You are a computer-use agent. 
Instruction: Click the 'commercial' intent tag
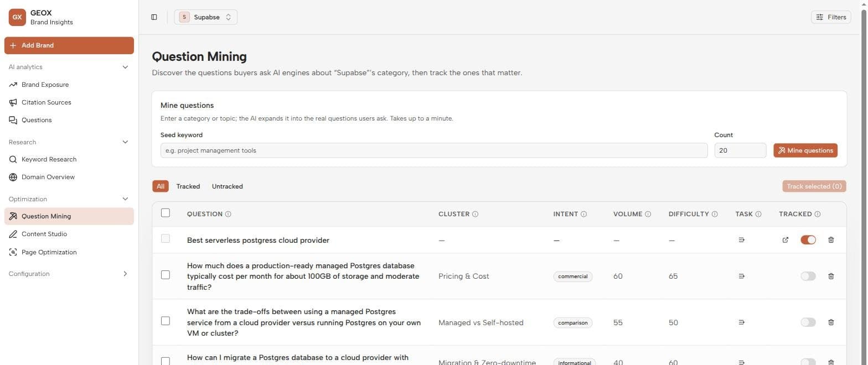[573, 276]
